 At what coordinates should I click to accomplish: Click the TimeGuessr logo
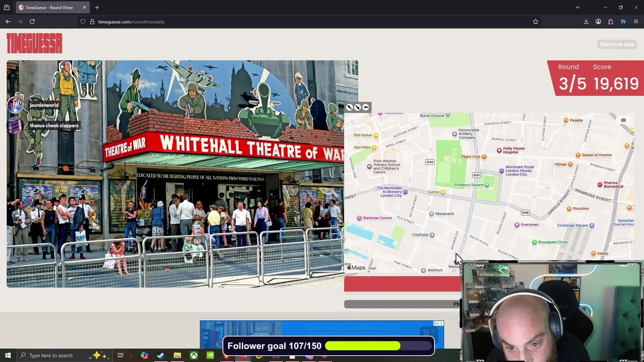tap(34, 43)
